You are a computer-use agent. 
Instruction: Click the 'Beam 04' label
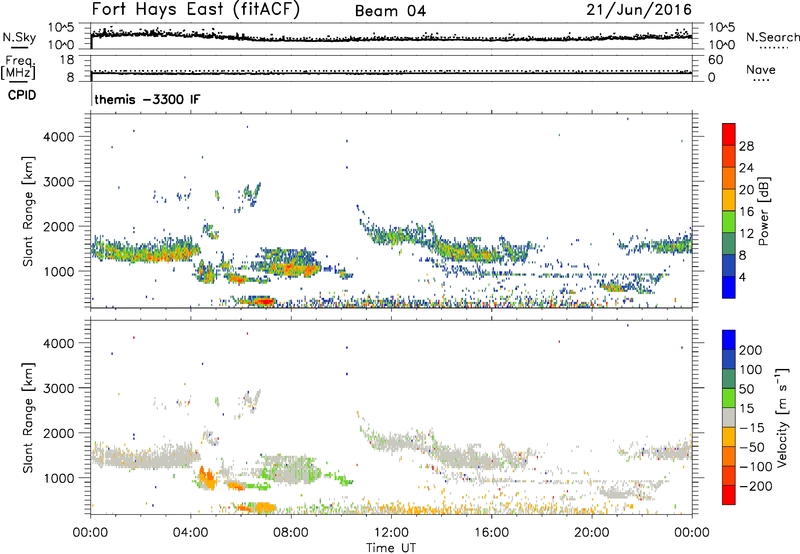point(390,11)
